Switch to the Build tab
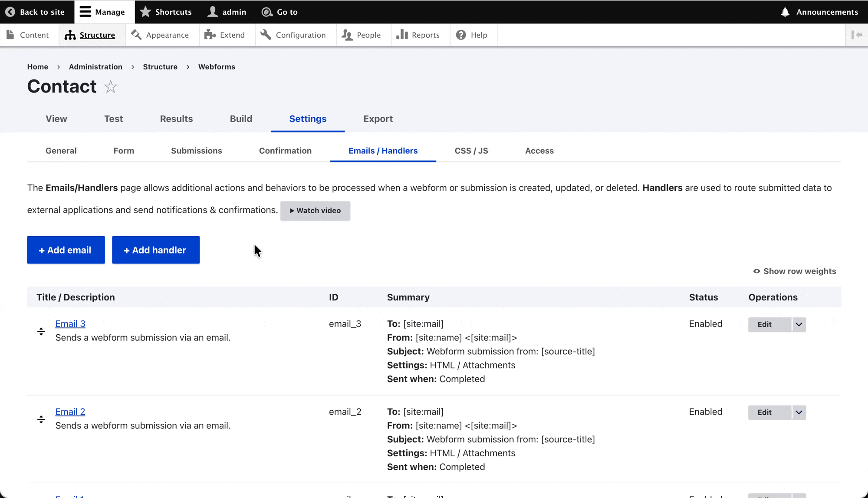The height and width of the screenshot is (498, 868). [x=241, y=119]
